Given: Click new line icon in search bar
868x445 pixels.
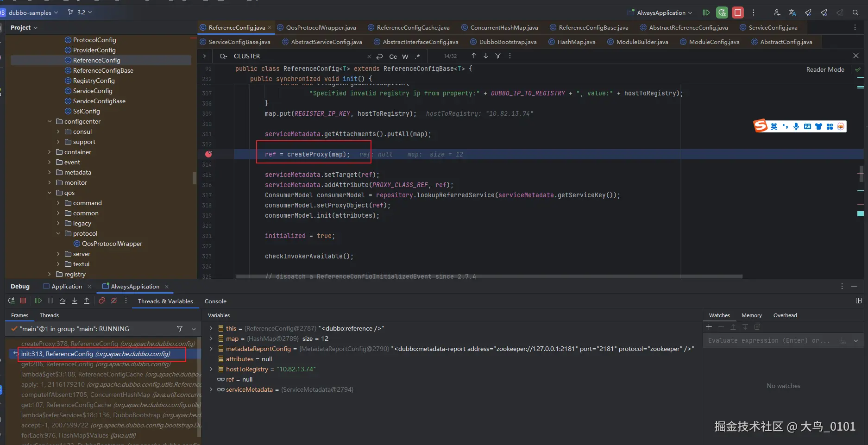Looking at the screenshot, I should pos(379,56).
